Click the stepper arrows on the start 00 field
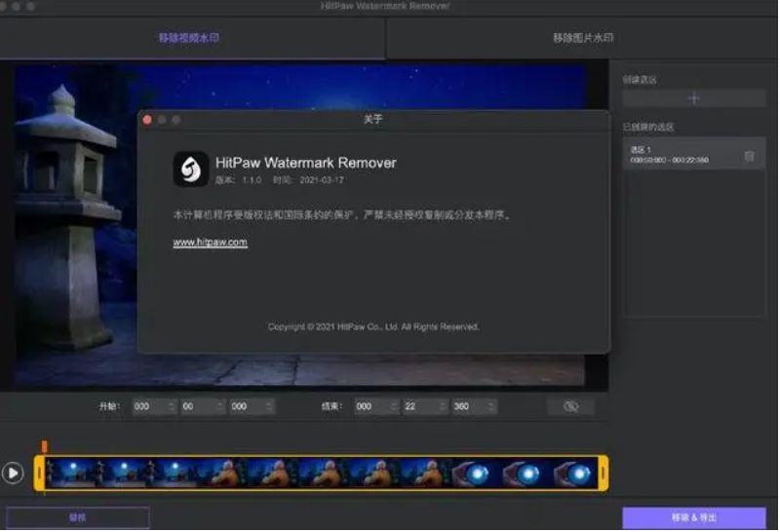This screenshot has width=780, height=532. (220, 406)
